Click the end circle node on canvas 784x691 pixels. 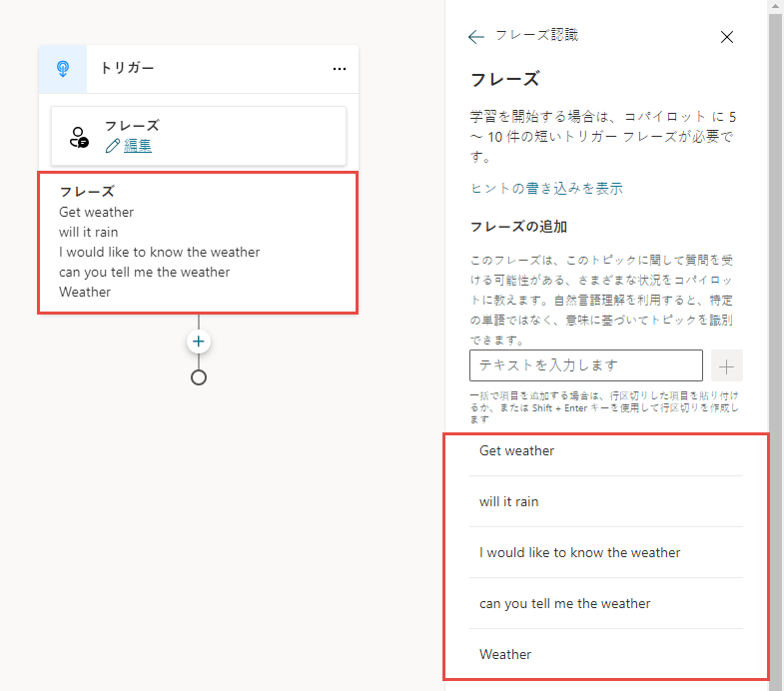tap(199, 377)
